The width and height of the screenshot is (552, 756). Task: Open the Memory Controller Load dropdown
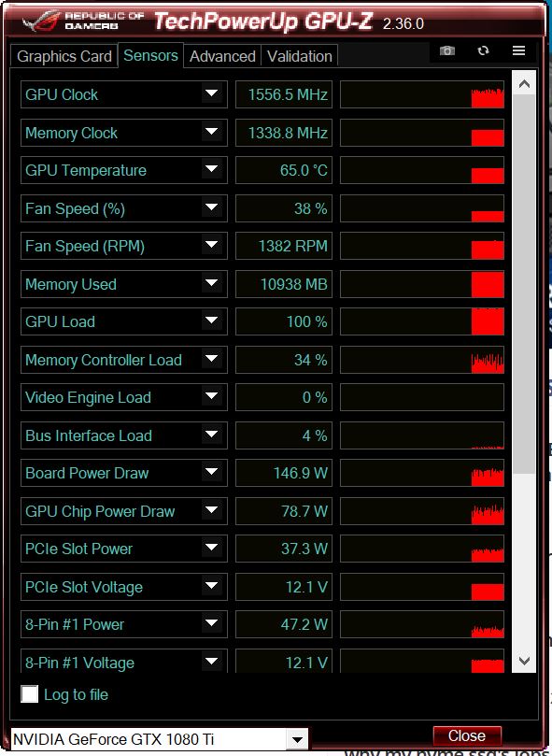[x=212, y=360]
